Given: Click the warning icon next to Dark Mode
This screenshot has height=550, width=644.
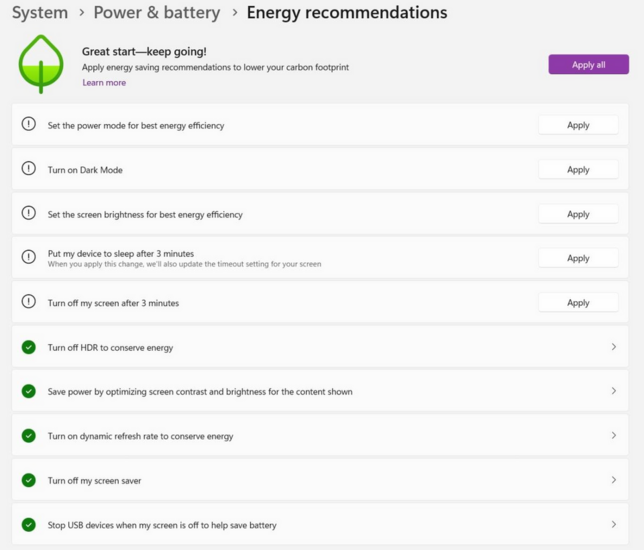Looking at the screenshot, I should click(29, 168).
